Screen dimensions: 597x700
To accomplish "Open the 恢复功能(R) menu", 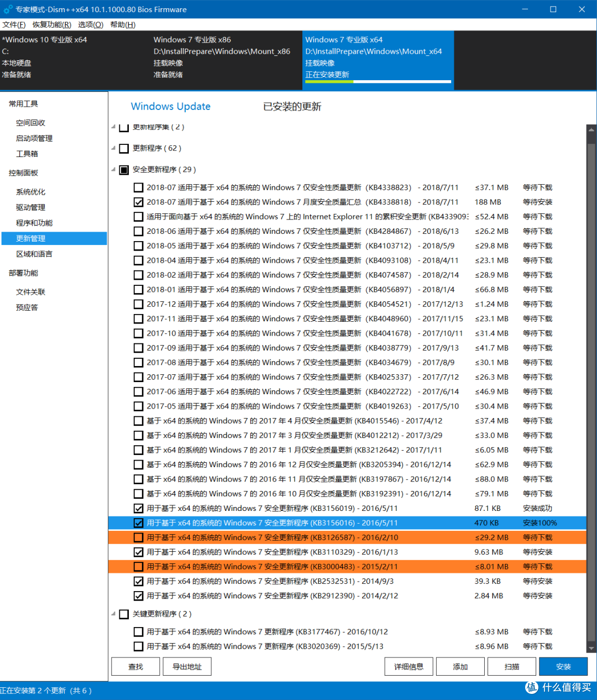I will point(52,25).
